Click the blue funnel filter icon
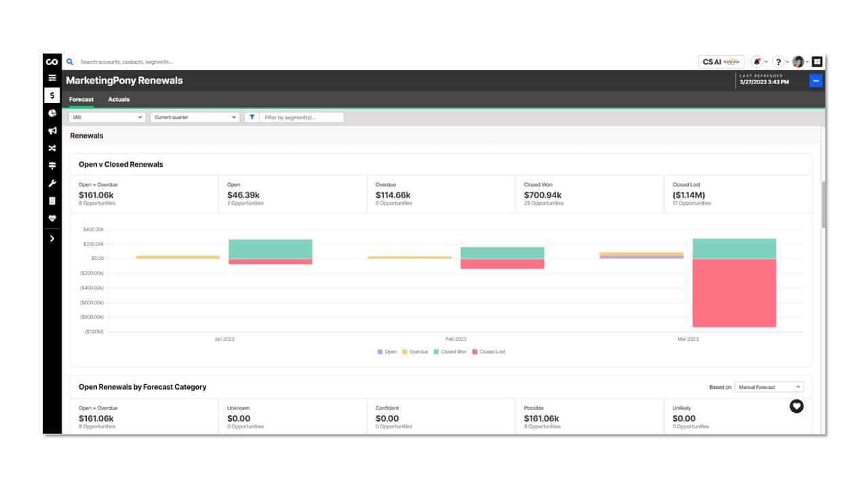Viewport: 868px width, 488px height. click(x=252, y=117)
